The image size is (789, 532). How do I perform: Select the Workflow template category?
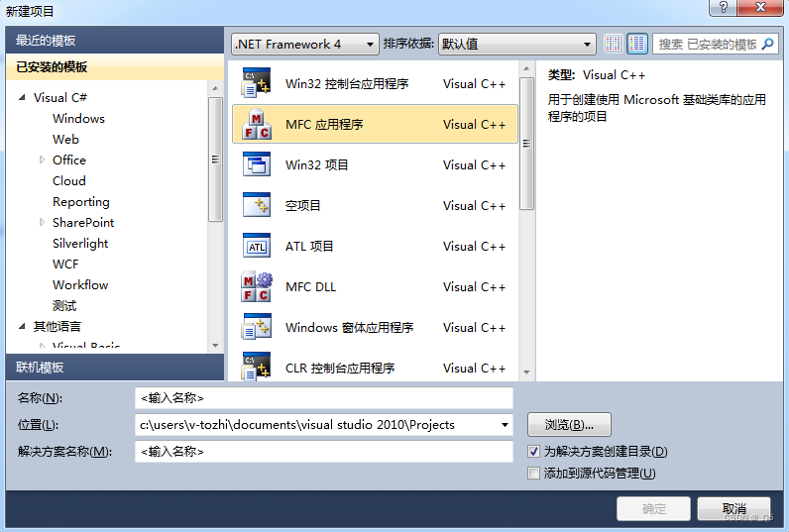[x=80, y=285]
